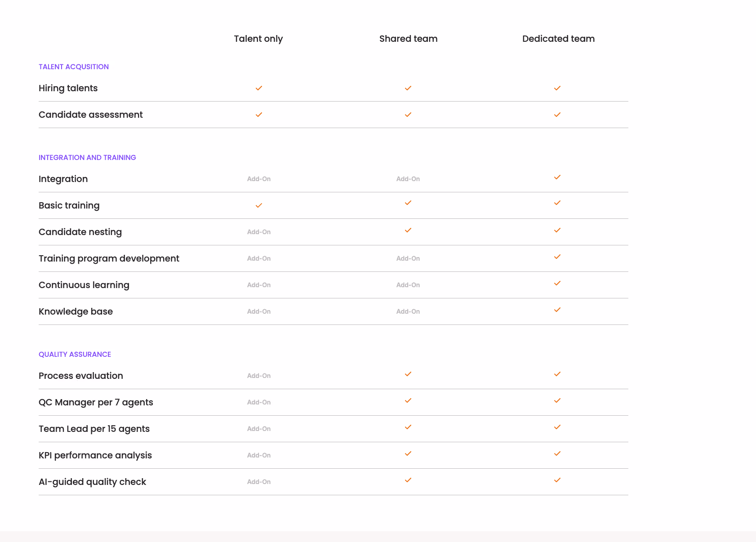Viewport: 756px width, 542px height.
Task: Select the Talent only column header
Action: 258,39
